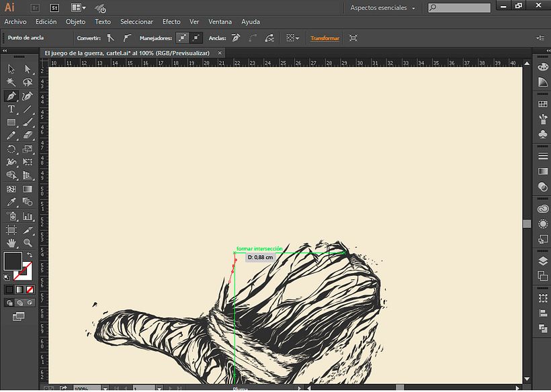The image size is (551, 392).
Task: Activate the Eyedropper tool
Action: tap(11, 202)
